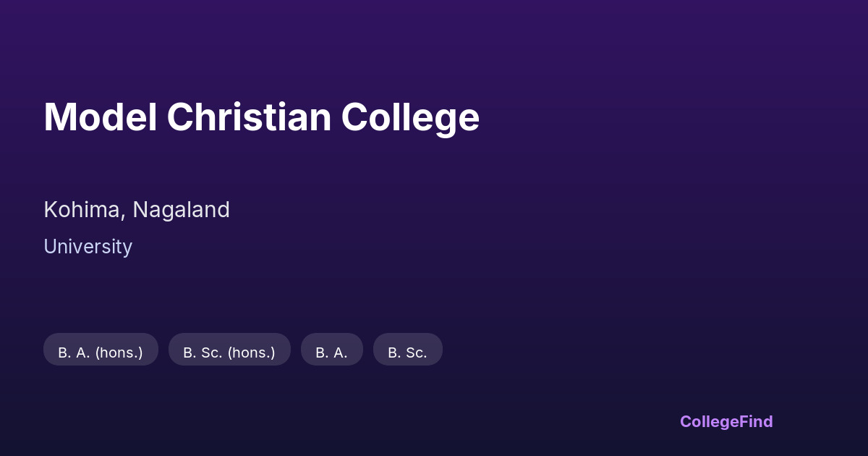Click "Find" in the CollegeFind logo

(x=756, y=421)
